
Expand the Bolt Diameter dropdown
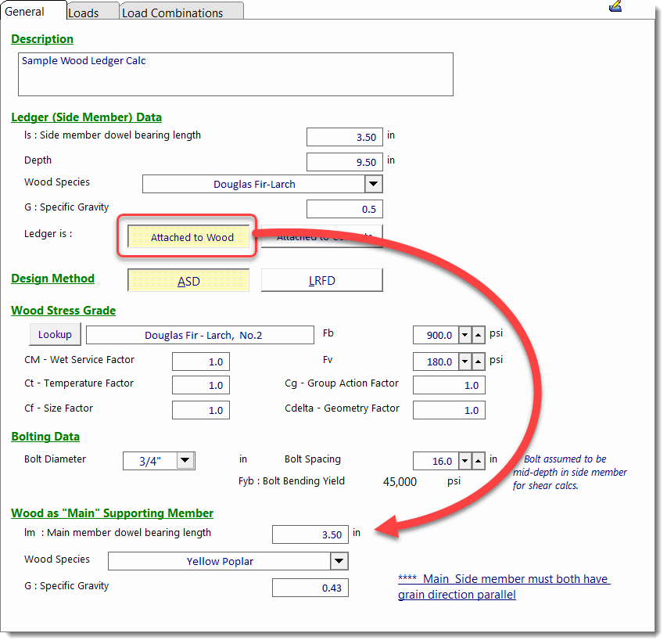click(185, 461)
